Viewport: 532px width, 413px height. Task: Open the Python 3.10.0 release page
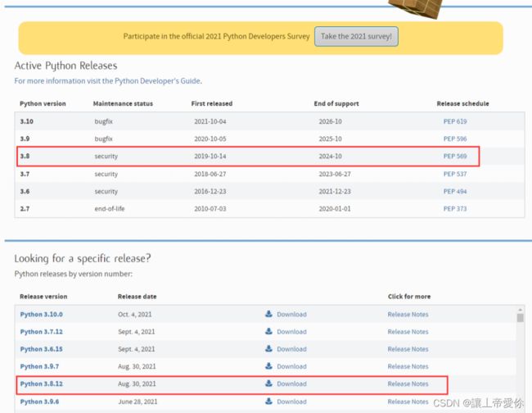pyautogui.click(x=42, y=314)
